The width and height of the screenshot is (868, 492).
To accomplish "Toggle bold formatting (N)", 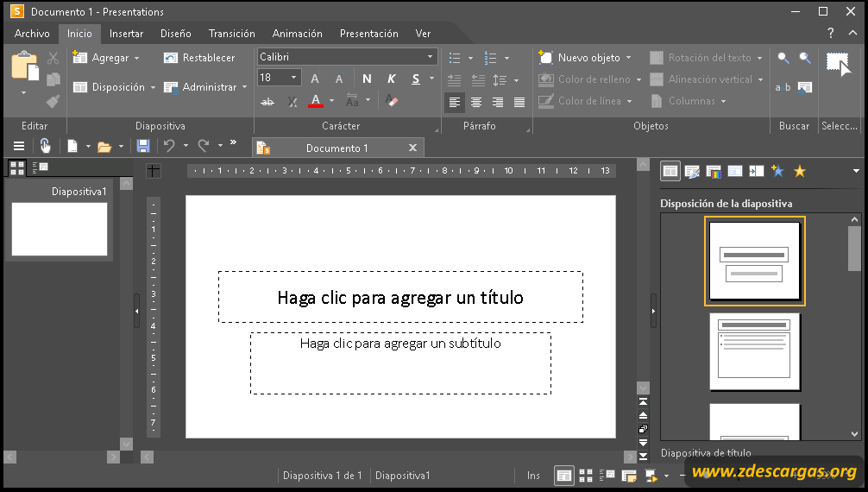I will [x=367, y=79].
